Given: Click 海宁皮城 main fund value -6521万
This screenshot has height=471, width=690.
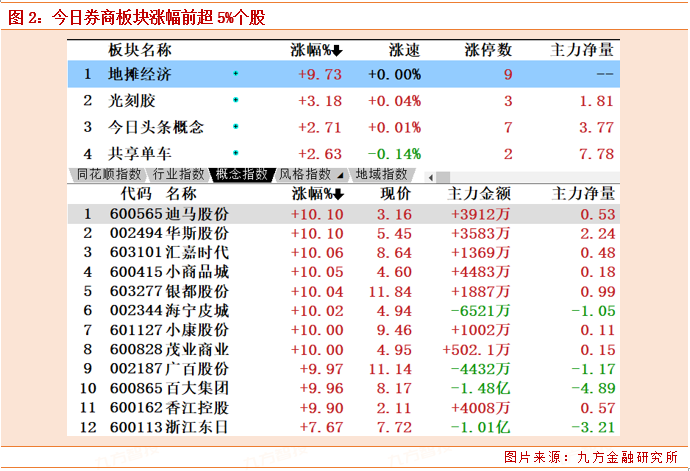Looking at the screenshot, I should pos(480,311).
